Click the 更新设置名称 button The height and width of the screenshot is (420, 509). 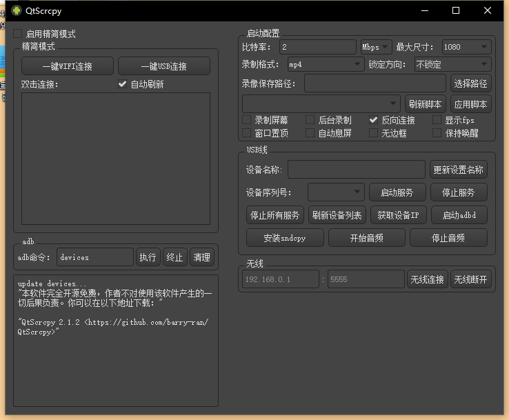click(x=459, y=170)
